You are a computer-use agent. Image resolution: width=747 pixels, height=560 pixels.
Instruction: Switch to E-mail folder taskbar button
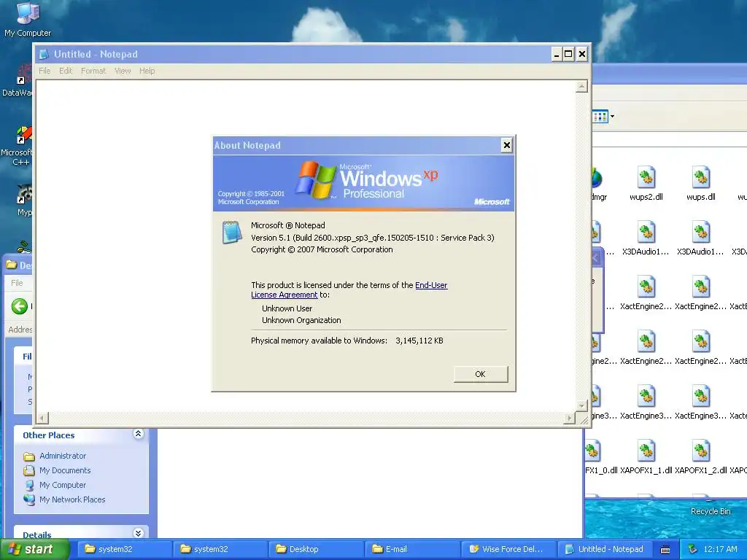click(x=411, y=550)
